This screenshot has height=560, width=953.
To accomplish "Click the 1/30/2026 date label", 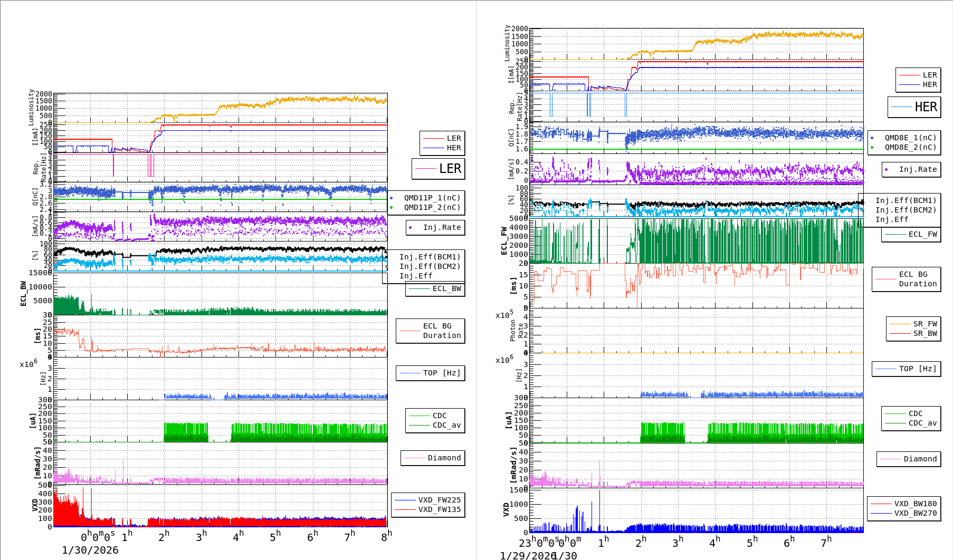I will [x=90, y=550].
